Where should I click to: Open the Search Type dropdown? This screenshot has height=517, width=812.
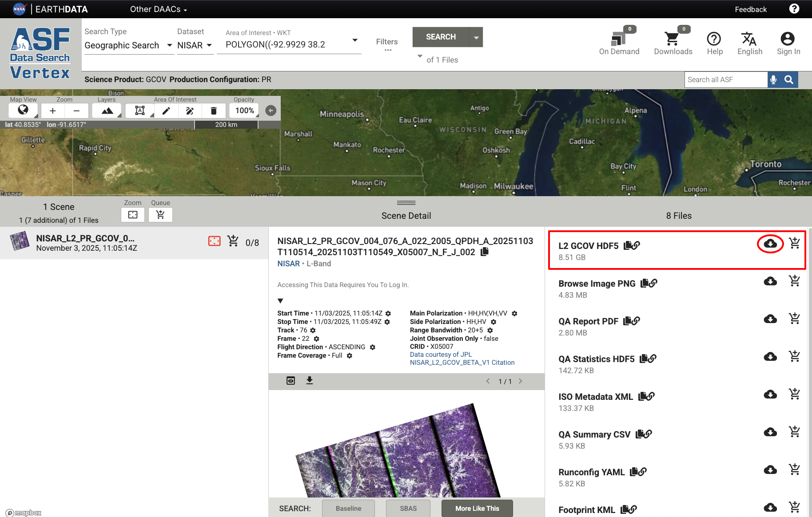(x=128, y=45)
